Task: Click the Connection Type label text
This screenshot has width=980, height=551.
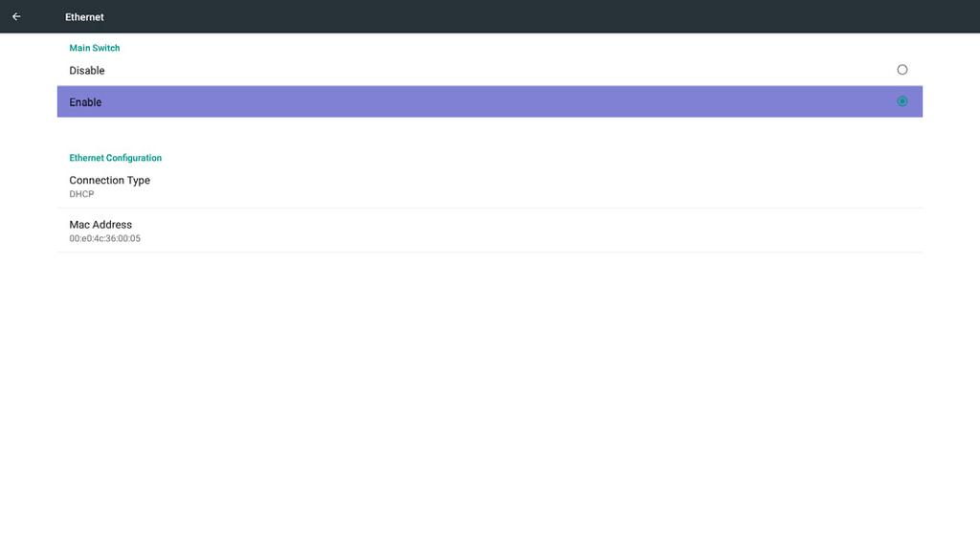Action: click(109, 180)
